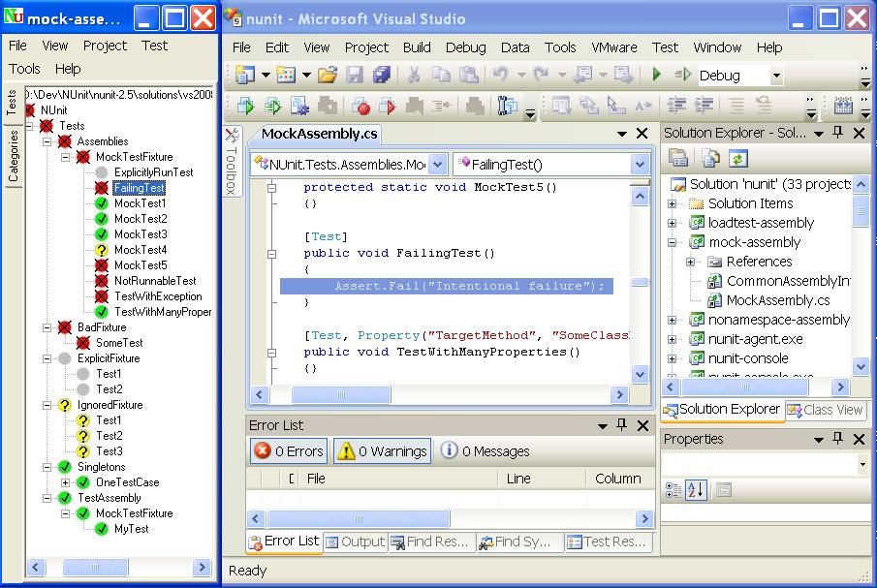
Task: Switch to the Categories tab in NUnit
Action: 13,155
